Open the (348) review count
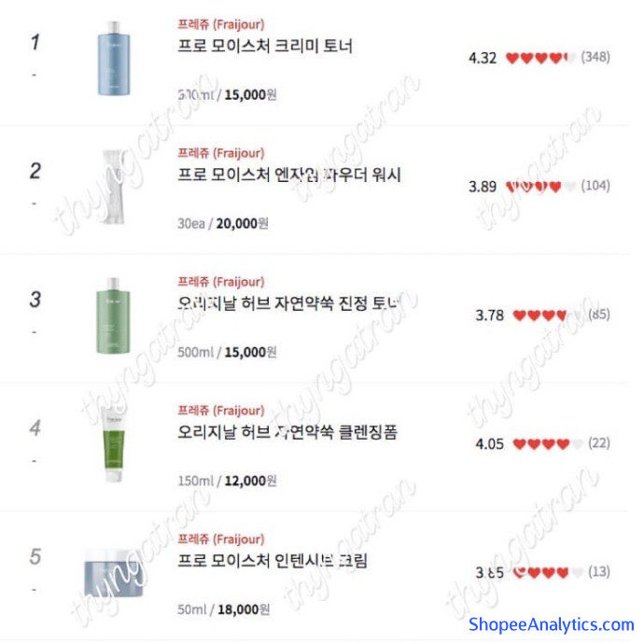644x644 pixels. pos(595,58)
